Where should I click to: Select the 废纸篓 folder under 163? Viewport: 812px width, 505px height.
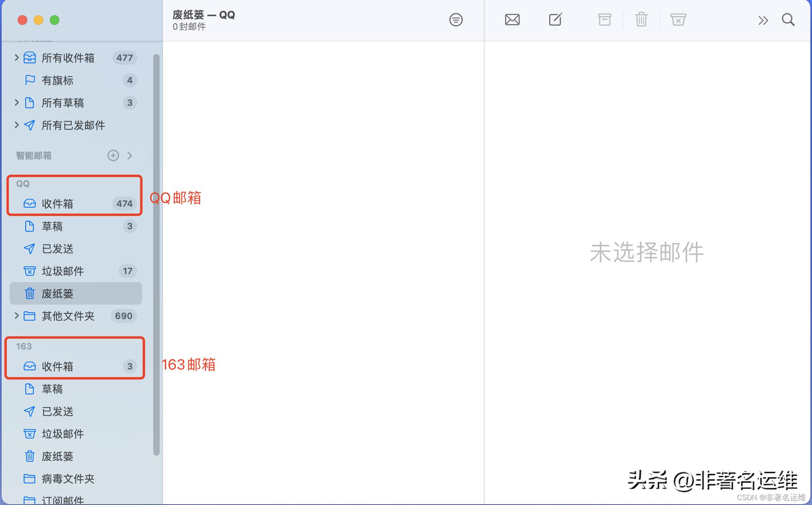tap(57, 456)
